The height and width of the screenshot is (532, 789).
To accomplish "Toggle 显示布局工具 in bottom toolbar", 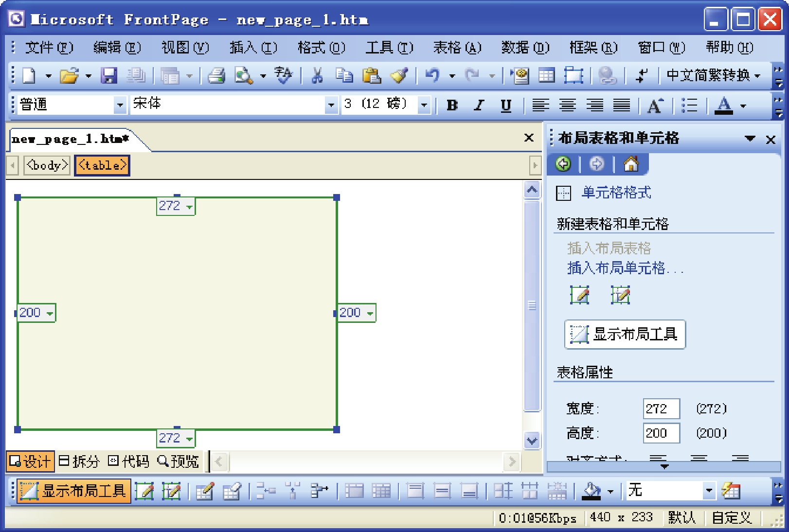I will click(74, 491).
